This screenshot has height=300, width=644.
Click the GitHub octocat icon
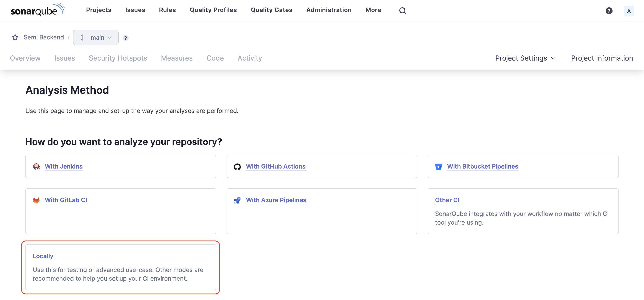click(x=237, y=167)
